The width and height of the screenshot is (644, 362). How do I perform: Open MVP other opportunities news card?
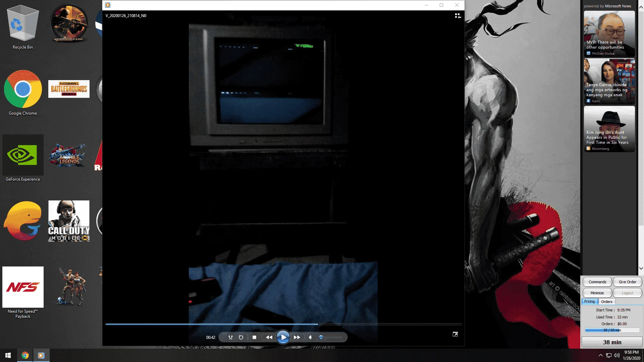609,34
